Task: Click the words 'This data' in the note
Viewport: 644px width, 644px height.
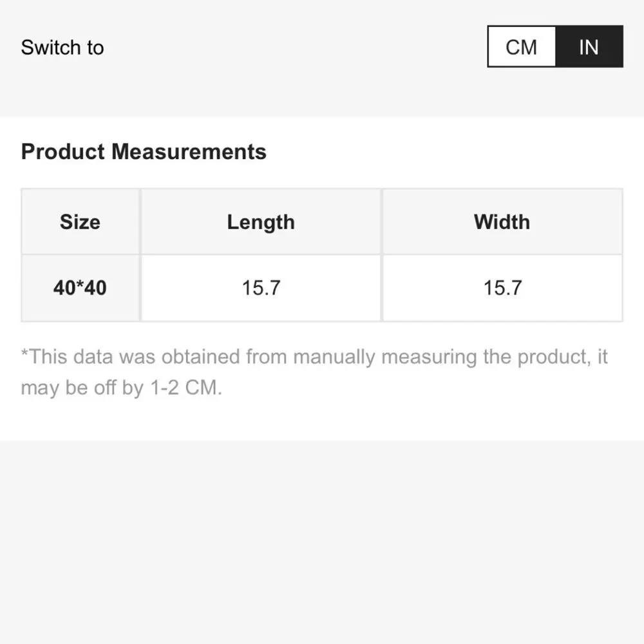Action: click(x=71, y=357)
